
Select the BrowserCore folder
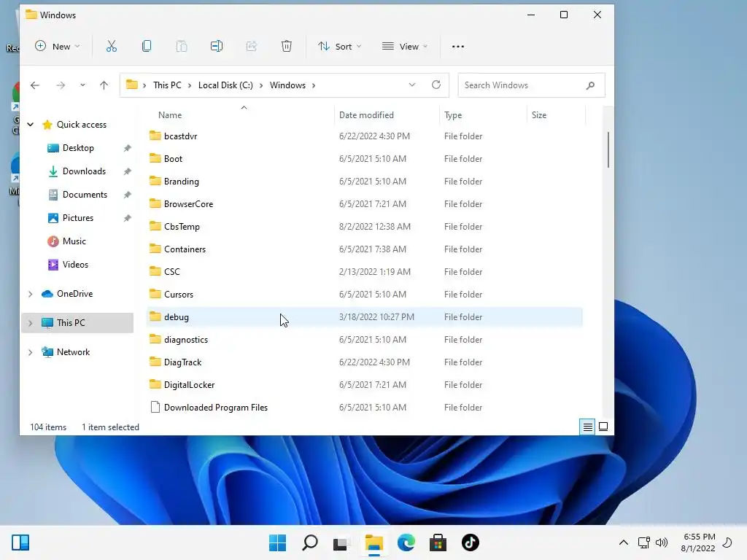tap(365, 204)
